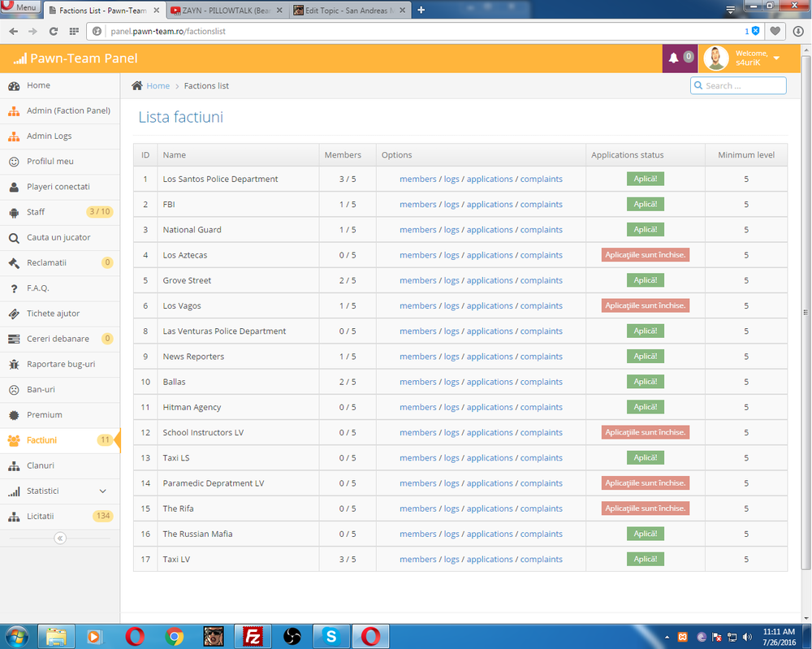This screenshot has height=649, width=812.
Task: Click the Staff android icon
Action: (x=14, y=212)
